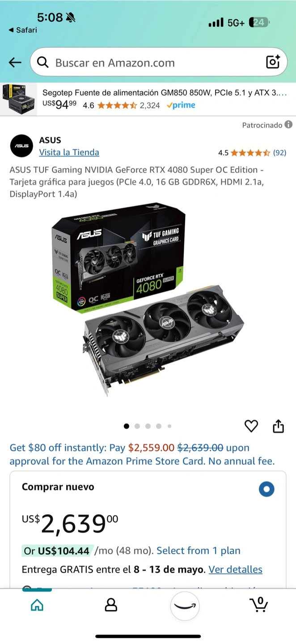Tap the magnifying glass search icon

pyautogui.click(x=43, y=62)
